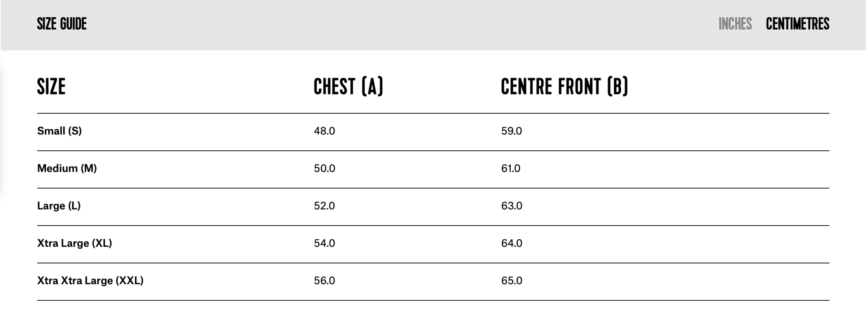
Task: Select the Xtra Xtra Large (XXL) label
Action: tap(90, 281)
